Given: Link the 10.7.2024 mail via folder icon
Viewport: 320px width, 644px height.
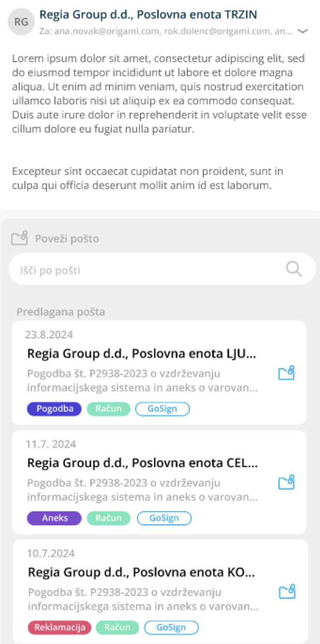Looking at the screenshot, I should [x=287, y=592].
